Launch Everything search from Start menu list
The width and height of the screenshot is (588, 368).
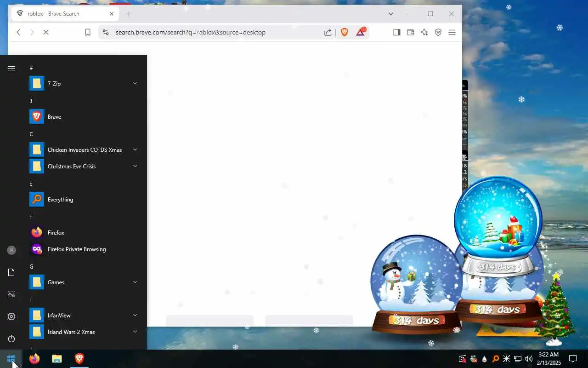click(x=85, y=200)
